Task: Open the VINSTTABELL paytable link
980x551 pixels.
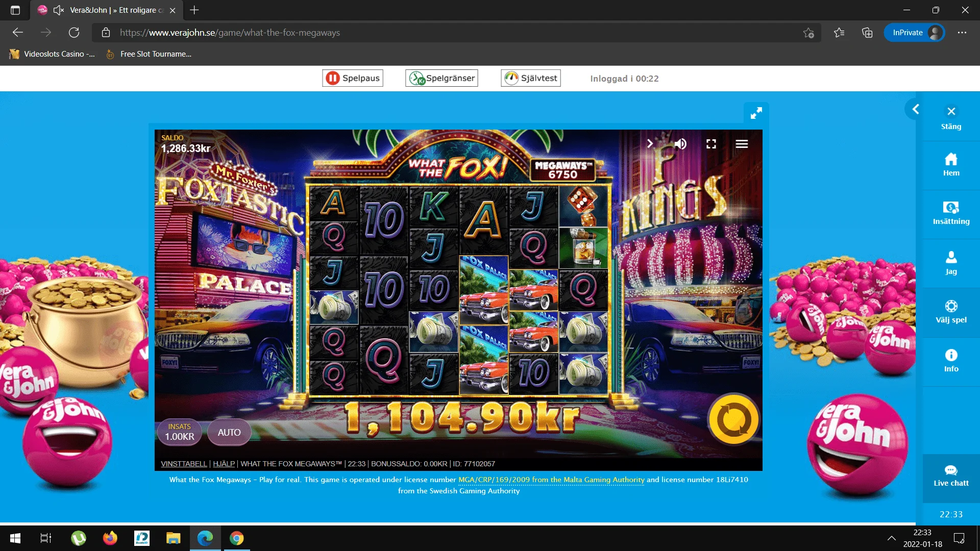Action: point(184,464)
